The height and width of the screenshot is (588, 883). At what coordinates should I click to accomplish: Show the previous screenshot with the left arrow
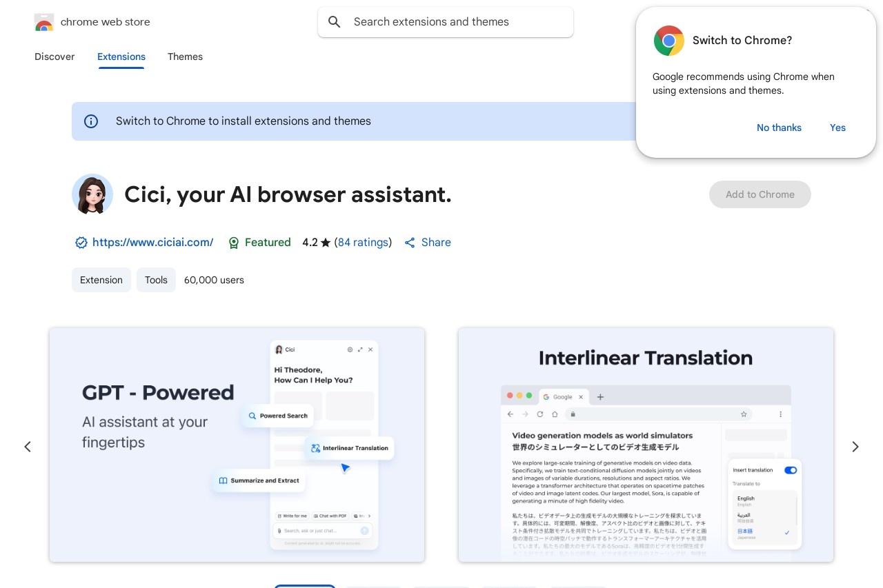click(28, 447)
